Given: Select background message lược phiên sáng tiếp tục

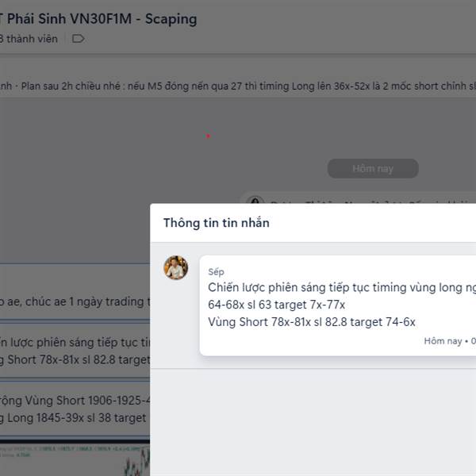Looking at the screenshot, I should [x=75, y=343].
